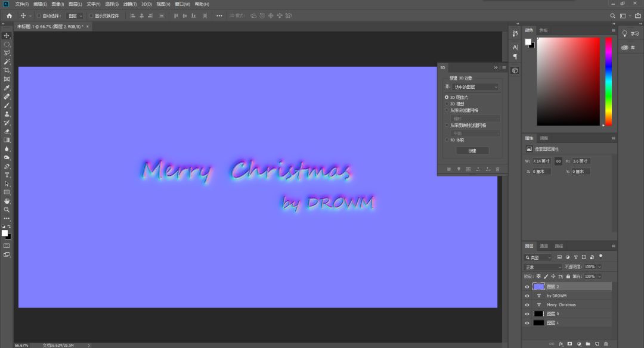
Task: Select the Clone Stamp tool
Action: (x=7, y=114)
